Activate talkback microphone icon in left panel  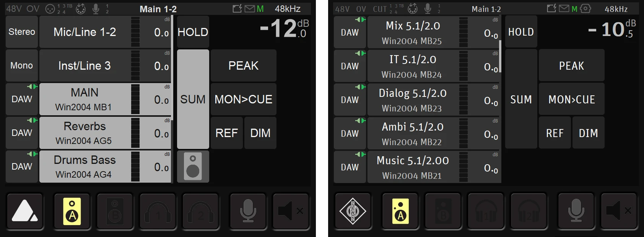[248, 211]
